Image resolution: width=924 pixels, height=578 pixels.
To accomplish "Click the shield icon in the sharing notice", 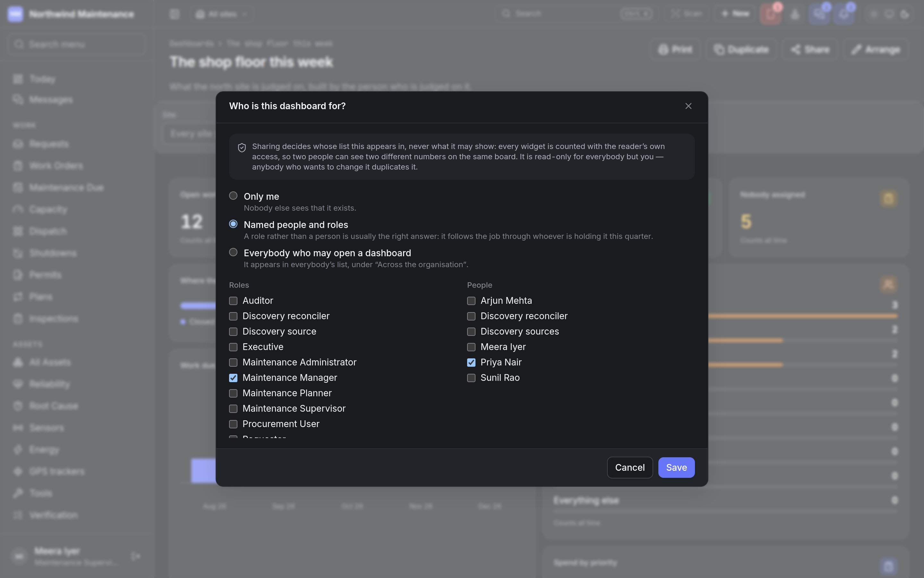I will coord(242,148).
